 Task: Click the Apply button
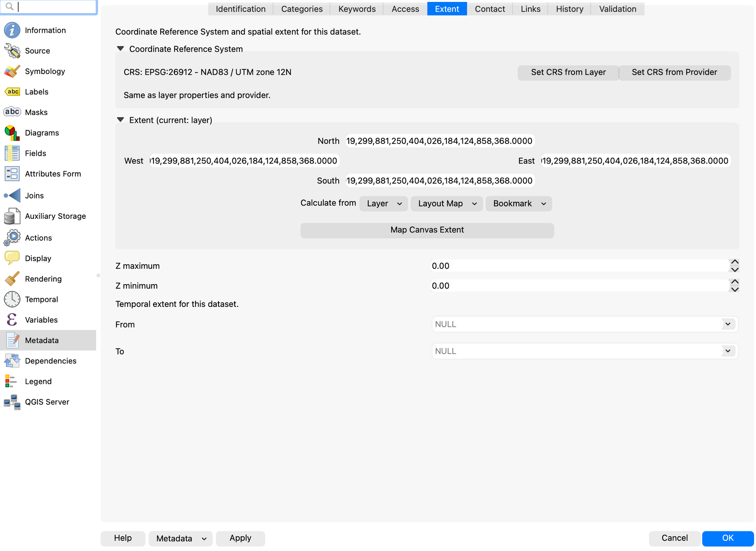point(240,538)
